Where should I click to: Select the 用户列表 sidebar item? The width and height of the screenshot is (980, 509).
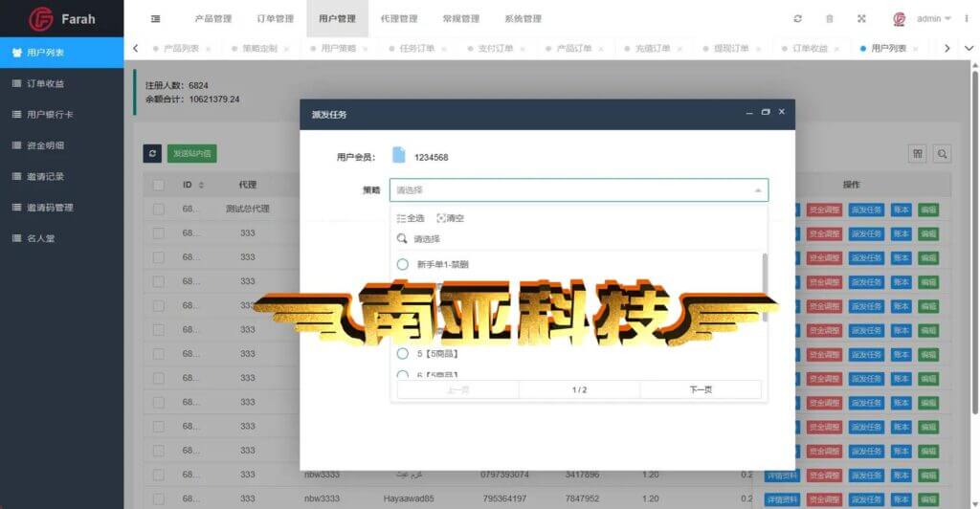(62, 53)
